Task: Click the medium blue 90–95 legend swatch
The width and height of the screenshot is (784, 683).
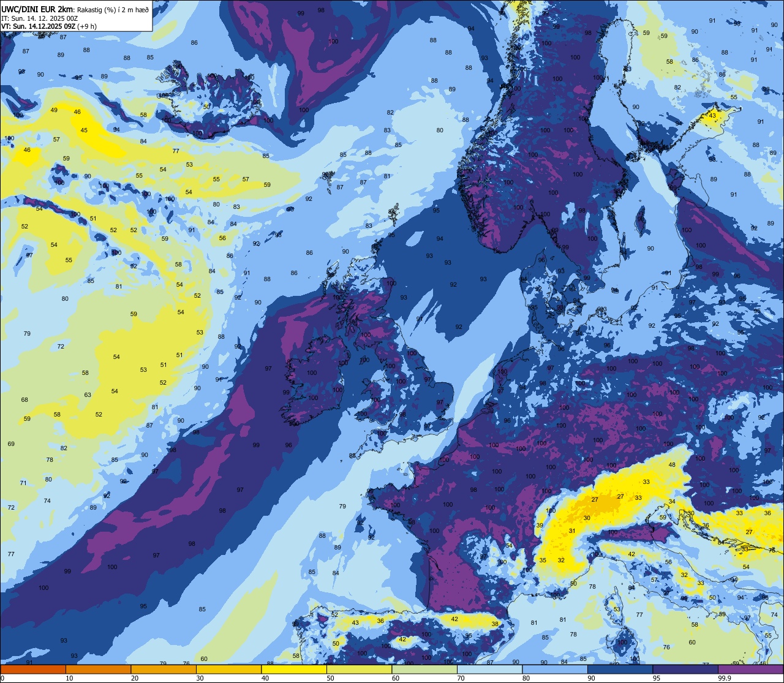Action: click(x=620, y=670)
